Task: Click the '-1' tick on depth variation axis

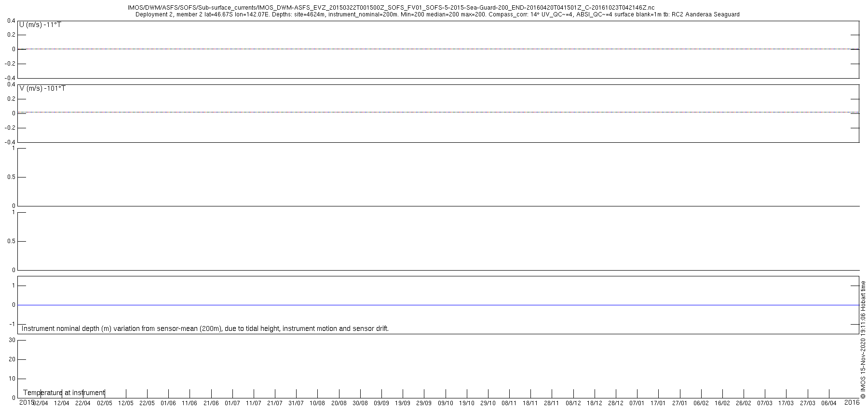Action: (13, 324)
